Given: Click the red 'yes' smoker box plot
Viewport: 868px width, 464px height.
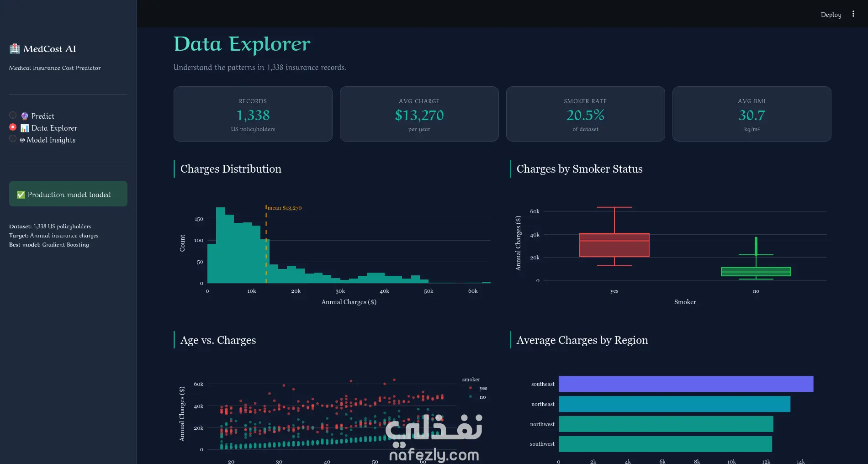Looking at the screenshot, I should point(614,245).
